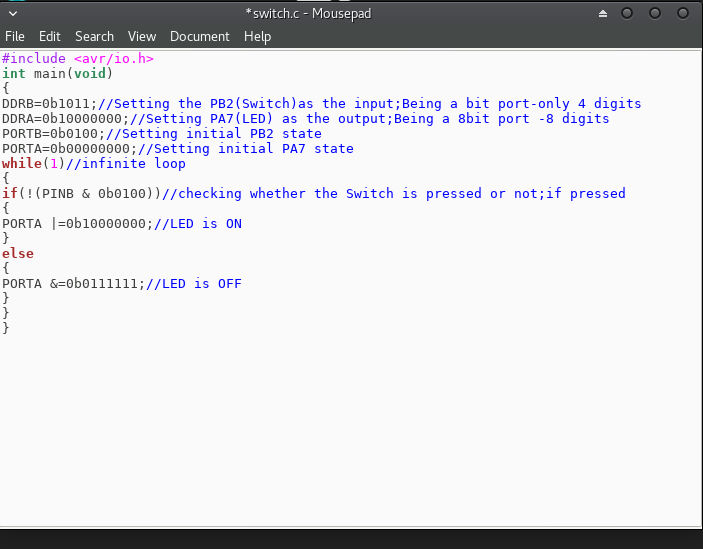Click the comment about PA7(LED) as output

coord(370,119)
